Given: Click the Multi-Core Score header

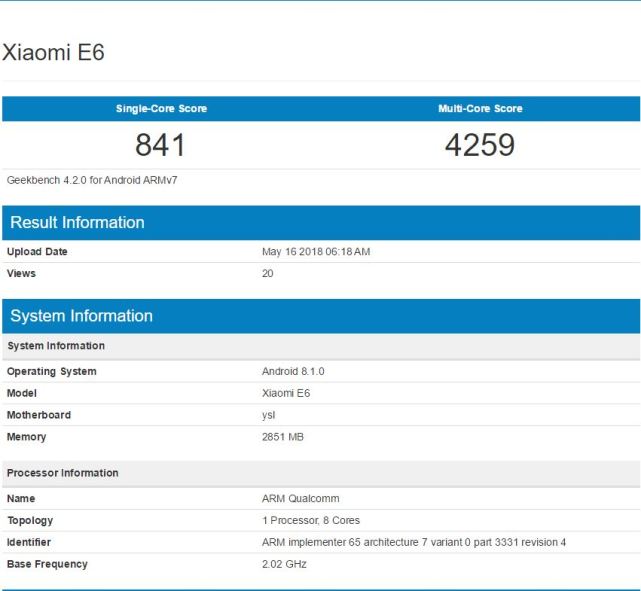Looking at the screenshot, I should click(x=480, y=109).
